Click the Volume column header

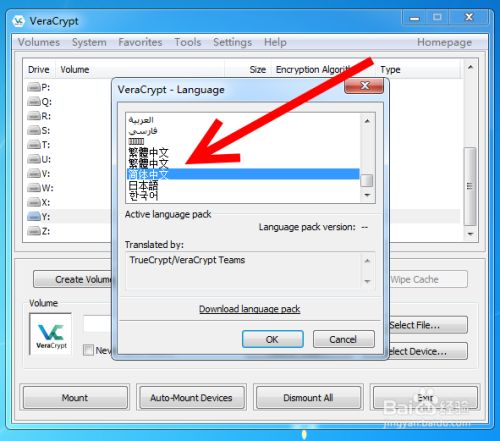click(x=140, y=70)
